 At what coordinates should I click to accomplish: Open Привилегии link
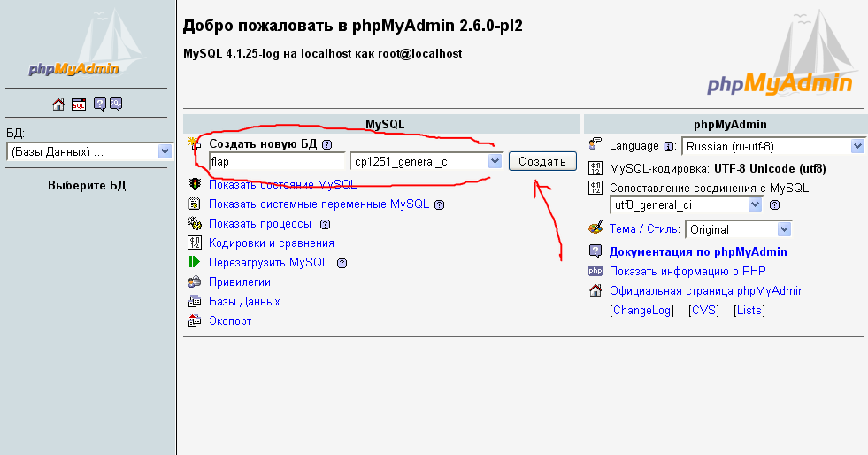(240, 281)
